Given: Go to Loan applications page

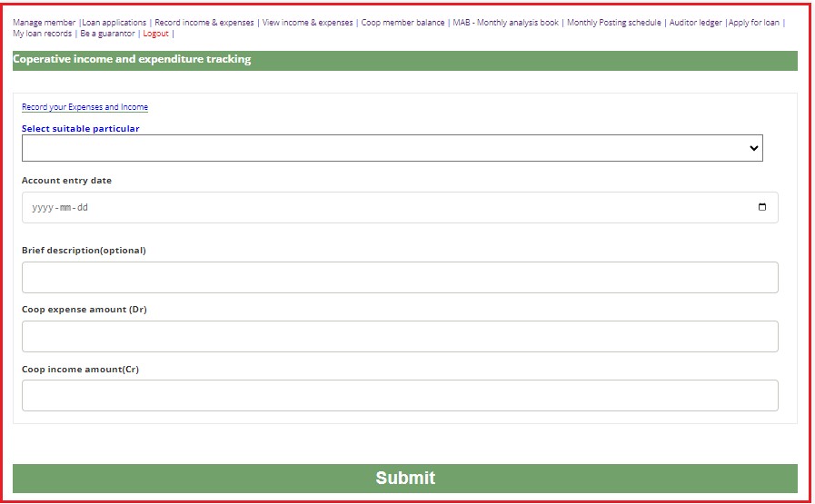Looking at the screenshot, I should (x=114, y=23).
